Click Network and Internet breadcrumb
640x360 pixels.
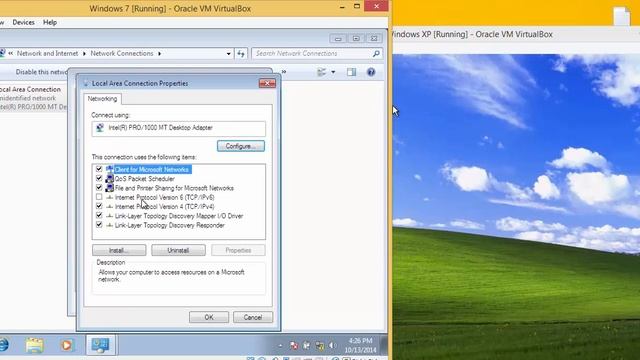(x=47, y=53)
